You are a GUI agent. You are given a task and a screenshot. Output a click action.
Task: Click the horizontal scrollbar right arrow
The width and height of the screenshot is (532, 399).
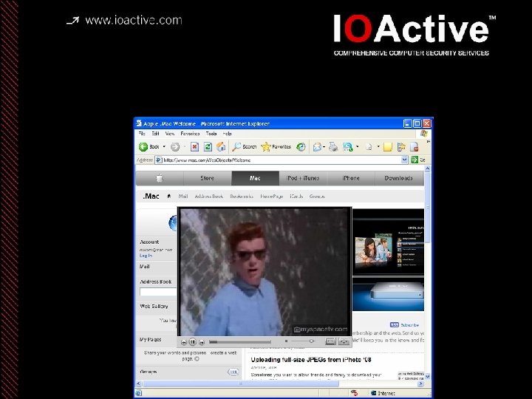[420, 383]
